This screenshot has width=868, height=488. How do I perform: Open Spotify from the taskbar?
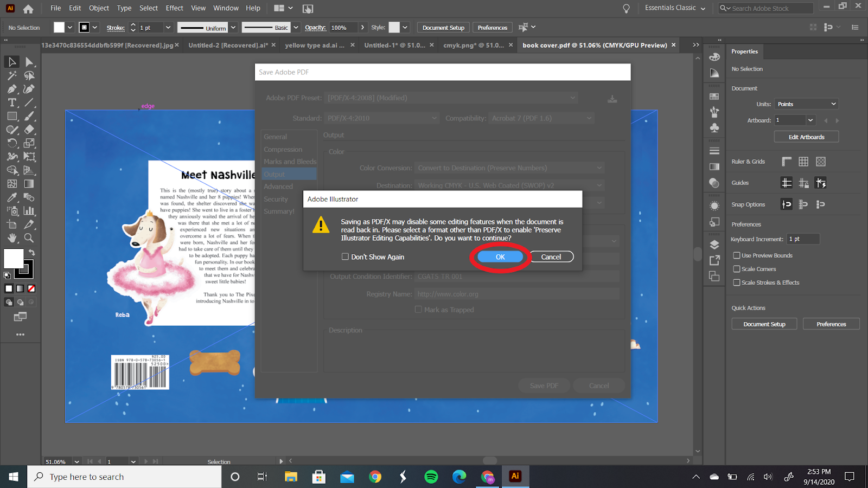pos(431,477)
